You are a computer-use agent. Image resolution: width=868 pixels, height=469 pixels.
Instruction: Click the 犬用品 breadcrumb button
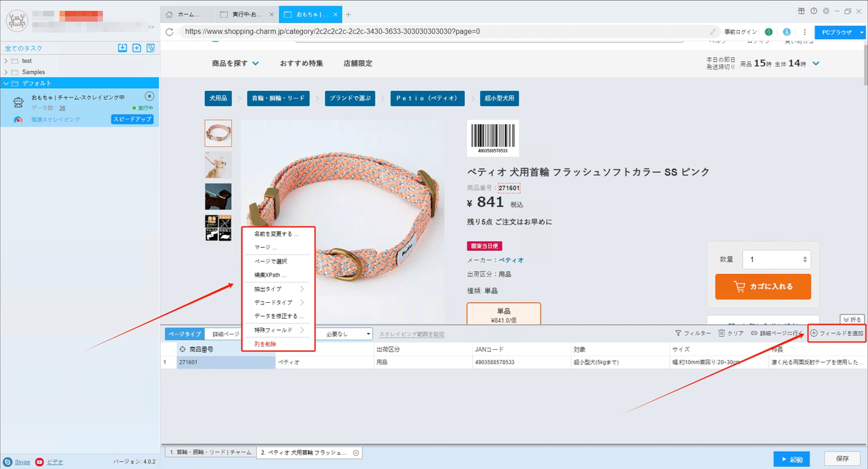click(x=218, y=99)
